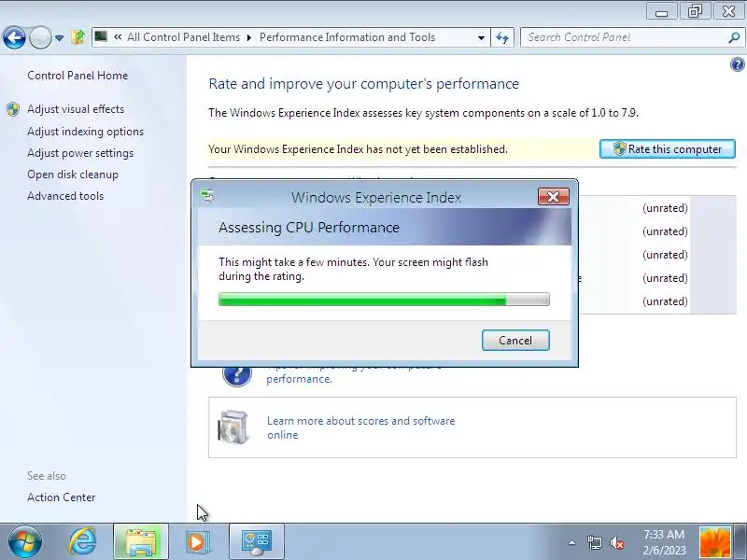Image resolution: width=747 pixels, height=560 pixels.
Task: Click the software box icon beside Learn more
Action: coord(233,427)
